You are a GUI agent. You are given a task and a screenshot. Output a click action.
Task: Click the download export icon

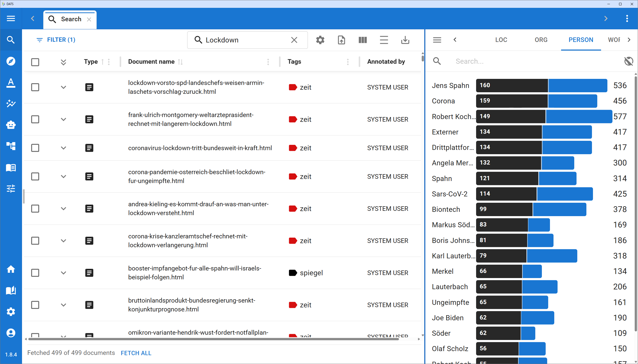click(405, 40)
